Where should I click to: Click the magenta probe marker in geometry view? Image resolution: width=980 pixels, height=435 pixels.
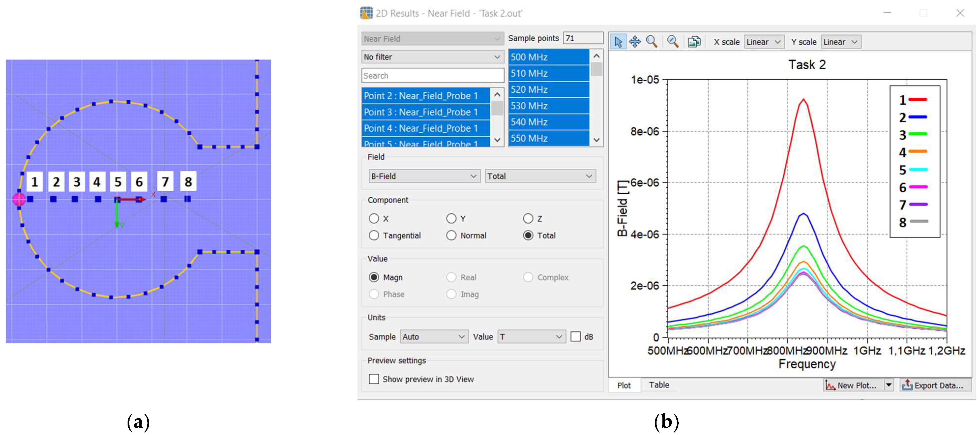point(19,199)
